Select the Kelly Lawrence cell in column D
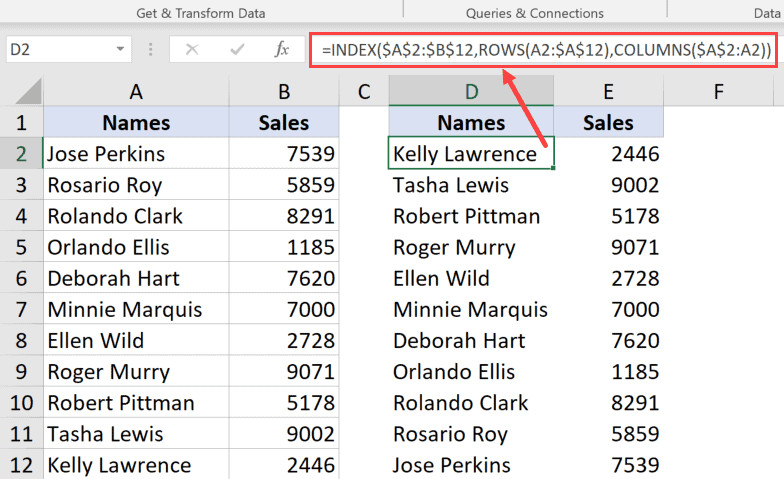Screen dimensions: 784x479 pos(471,154)
